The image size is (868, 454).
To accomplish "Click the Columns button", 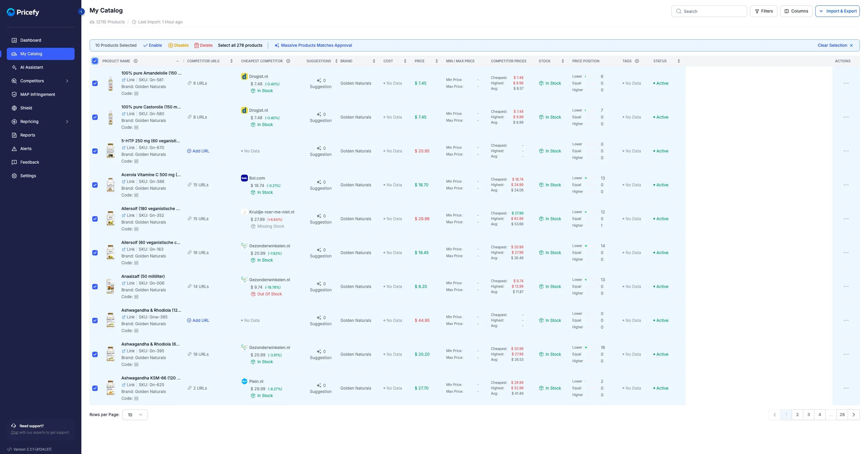I will click(796, 11).
